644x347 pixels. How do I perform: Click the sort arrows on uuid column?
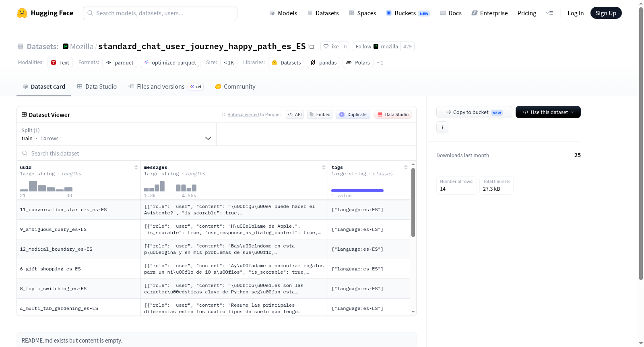(x=136, y=167)
